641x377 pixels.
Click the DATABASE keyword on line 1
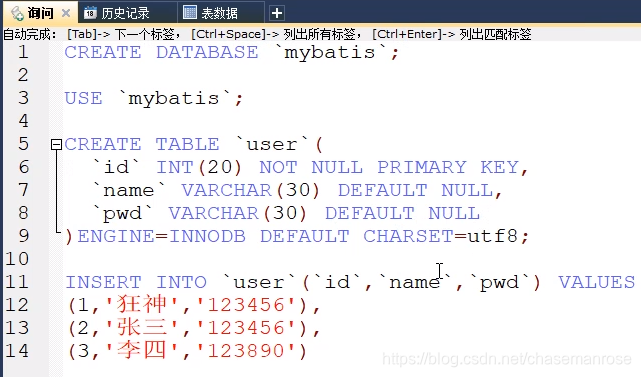(207, 53)
